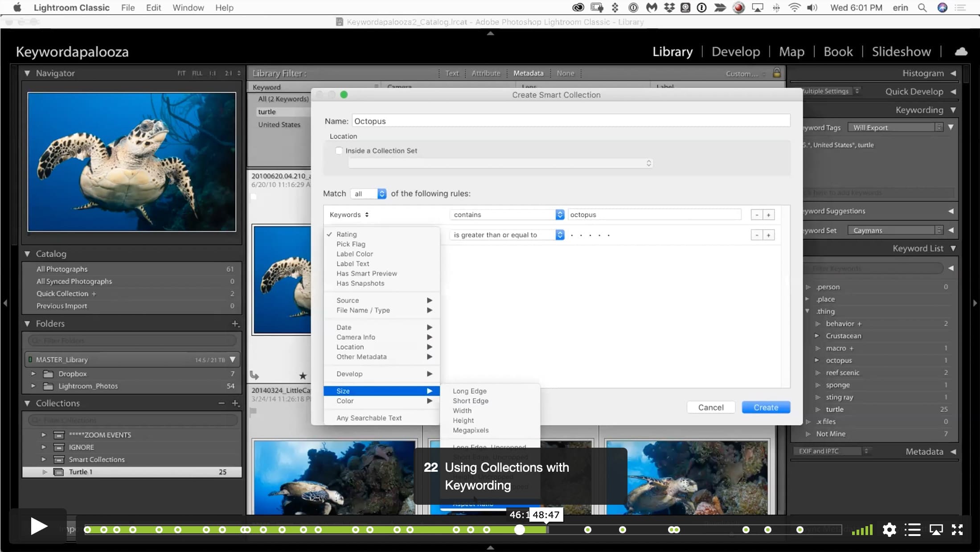Expand the Histogram panel

(x=953, y=73)
